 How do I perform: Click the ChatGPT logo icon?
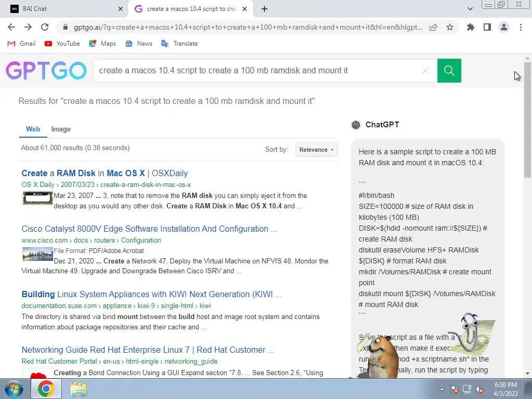tap(356, 125)
